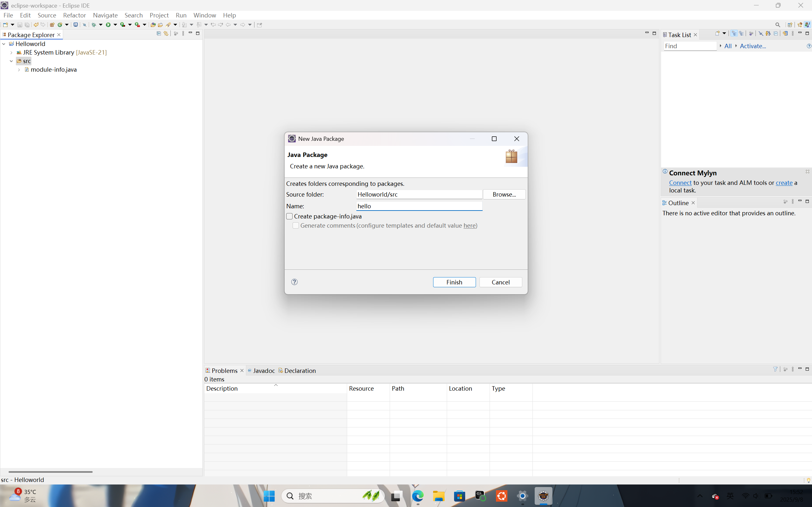
Task: Open the Connect link in Connect Mylyn
Action: pos(680,183)
